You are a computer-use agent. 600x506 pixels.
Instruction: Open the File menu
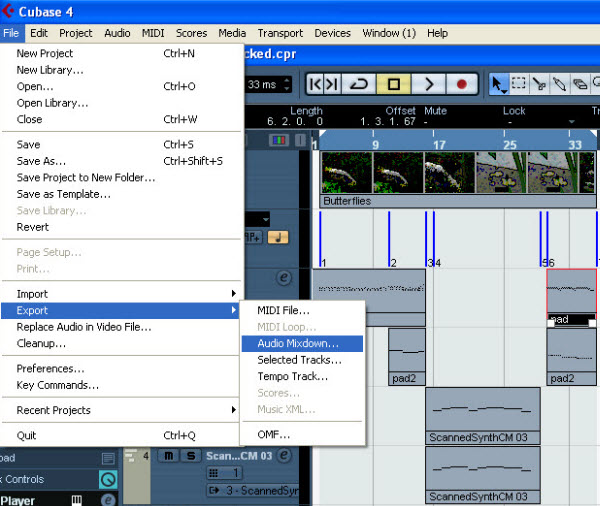click(11, 33)
